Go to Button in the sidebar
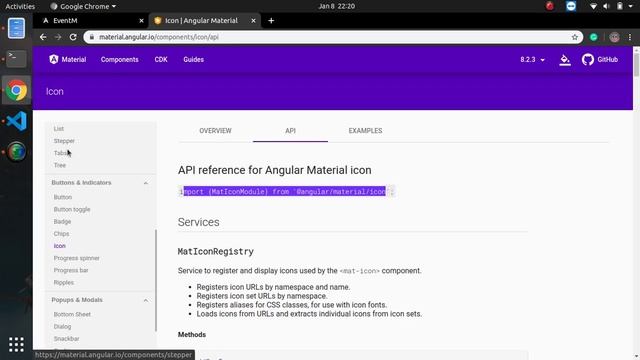The image size is (640, 360). (x=63, y=197)
